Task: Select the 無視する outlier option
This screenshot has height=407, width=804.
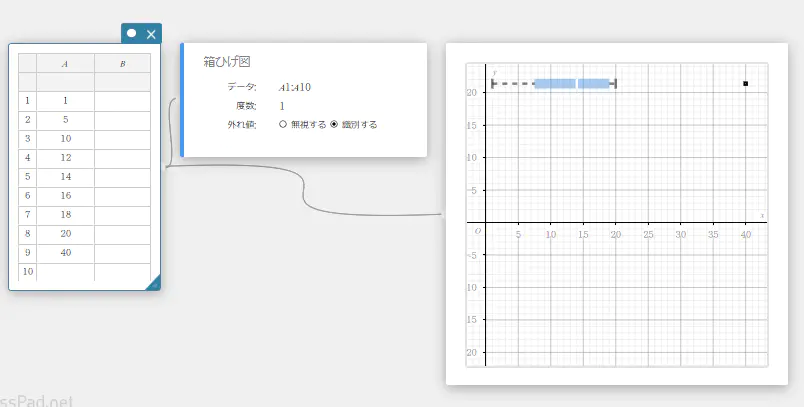Action: pos(283,124)
